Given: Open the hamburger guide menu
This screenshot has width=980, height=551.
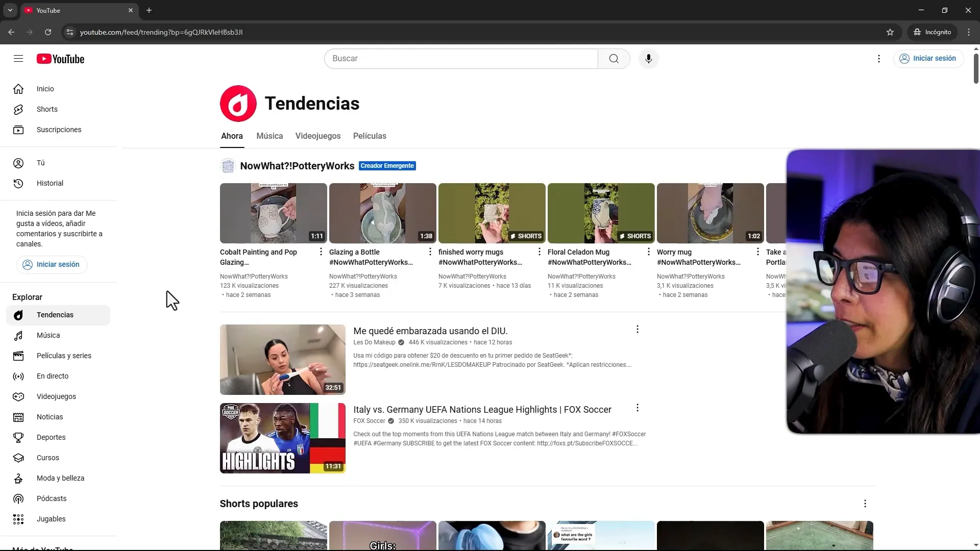Looking at the screenshot, I should [18, 59].
